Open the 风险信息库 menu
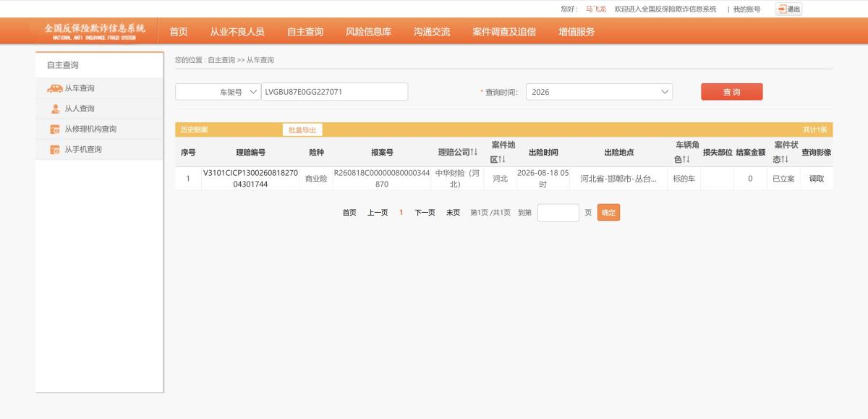The width and height of the screenshot is (868, 419). point(368,32)
